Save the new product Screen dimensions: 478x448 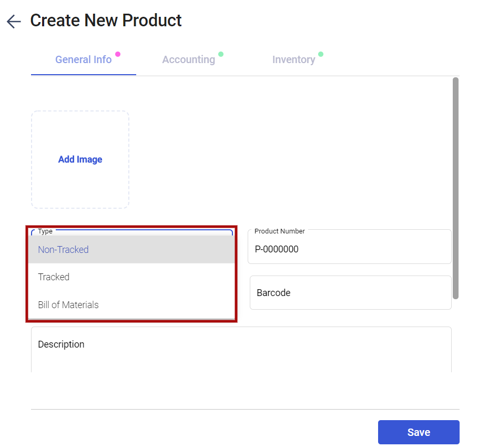pyautogui.click(x=419, y=432)
